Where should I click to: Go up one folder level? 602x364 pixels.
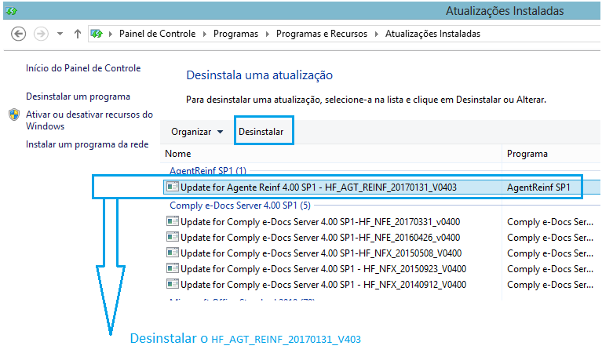[x=78, y=34]
